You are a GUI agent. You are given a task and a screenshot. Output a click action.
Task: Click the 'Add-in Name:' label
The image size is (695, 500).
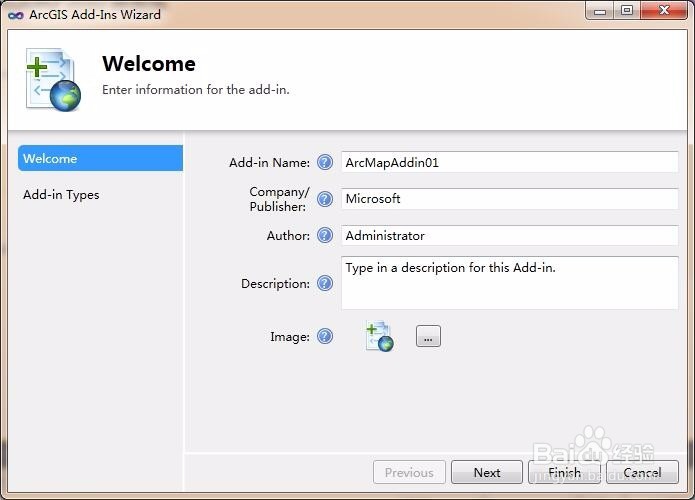pyautogui.click(x=269, y=163)
